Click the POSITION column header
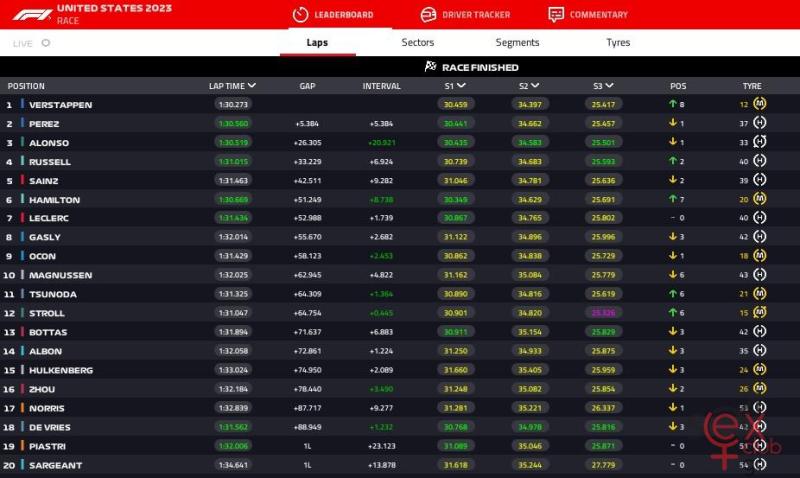 tap(26, 86)
